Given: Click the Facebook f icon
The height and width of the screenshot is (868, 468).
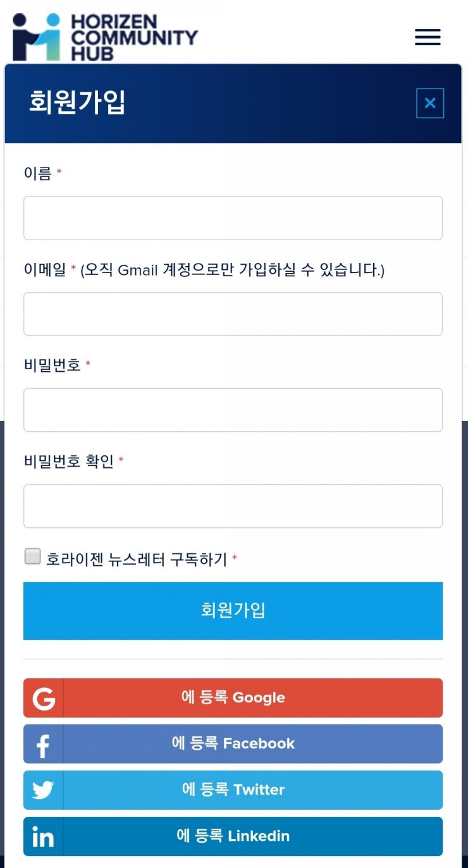Looking at the screenshot, I should pos(42,744).
